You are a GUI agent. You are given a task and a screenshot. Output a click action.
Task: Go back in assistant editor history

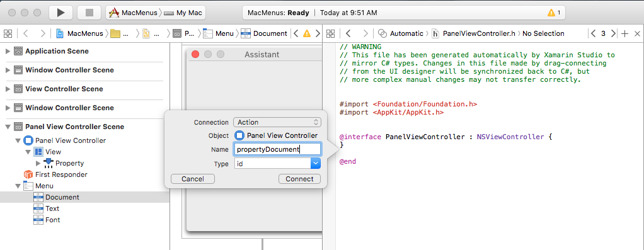(x=348, y=33)
